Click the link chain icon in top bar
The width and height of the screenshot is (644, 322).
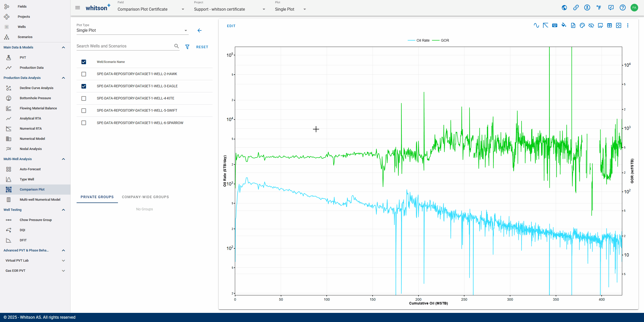click(x=576, y=8)
